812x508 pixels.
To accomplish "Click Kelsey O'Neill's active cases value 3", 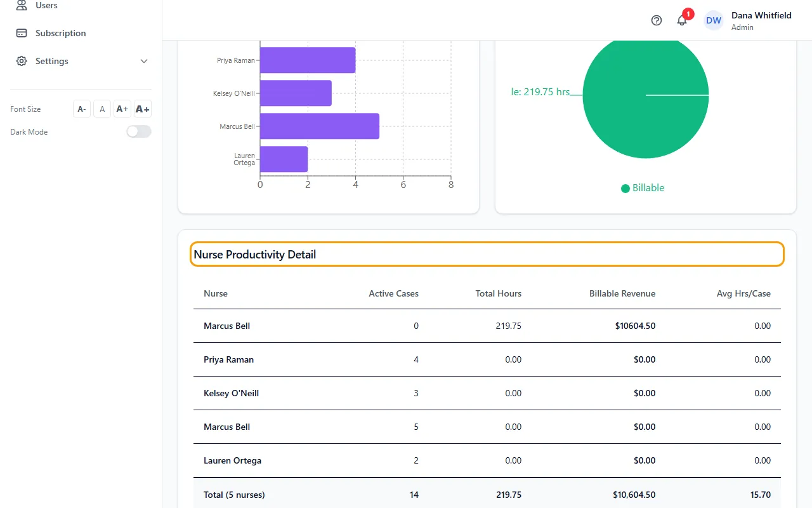I will click(416, 393).
